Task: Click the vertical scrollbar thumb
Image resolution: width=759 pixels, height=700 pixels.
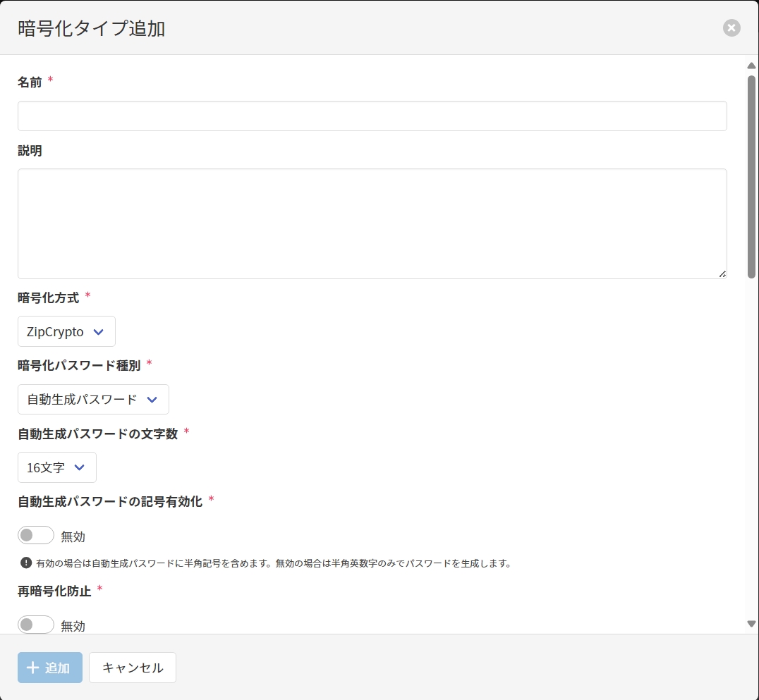Action: pos(751,176)
